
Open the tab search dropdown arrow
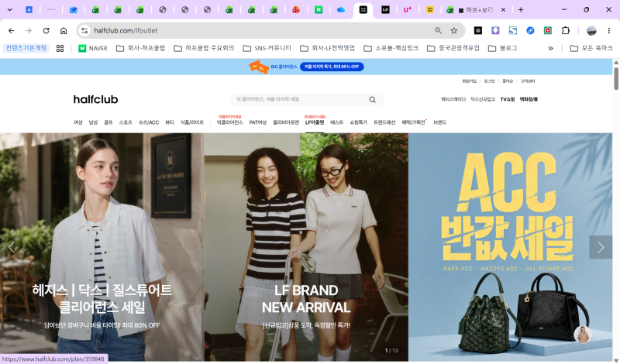coord(9,9)
